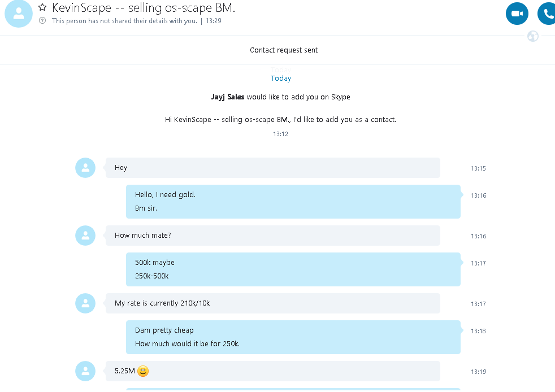
Task: Click avatar next to 'How much mate?'
Action: point(85,236)
